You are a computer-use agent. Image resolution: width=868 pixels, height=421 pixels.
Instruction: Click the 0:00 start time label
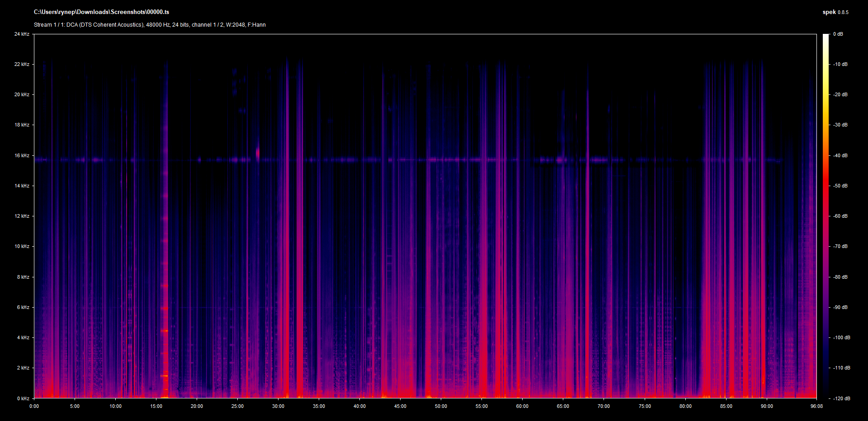(x=34, y=406)
